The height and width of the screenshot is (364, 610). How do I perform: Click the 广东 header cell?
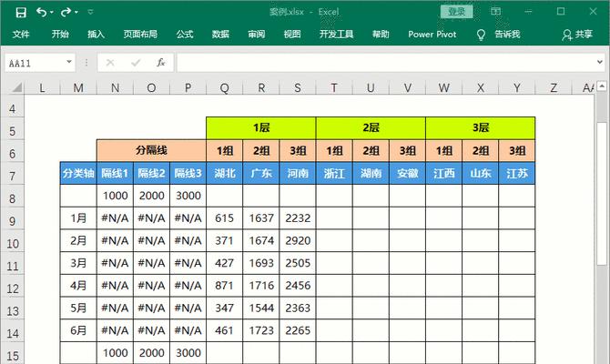click(261, 173)
